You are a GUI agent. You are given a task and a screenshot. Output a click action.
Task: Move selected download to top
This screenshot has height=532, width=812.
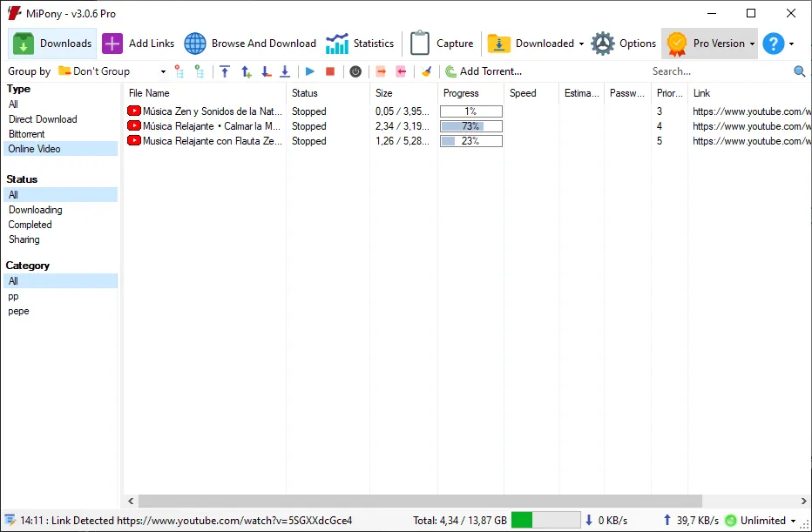[225, 71]
